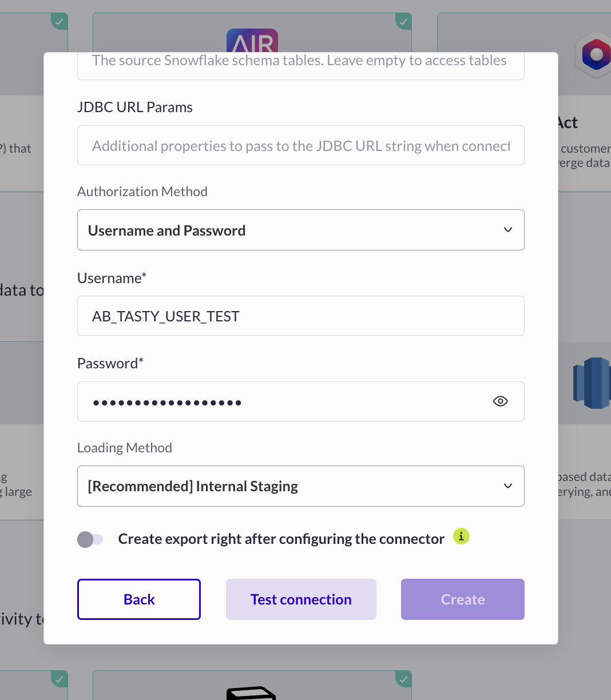Image resolution: width=611 pixels, height=700 pixels.
Task: Click the checkmark badge on bottom middle card
Action: coord(403,679)
